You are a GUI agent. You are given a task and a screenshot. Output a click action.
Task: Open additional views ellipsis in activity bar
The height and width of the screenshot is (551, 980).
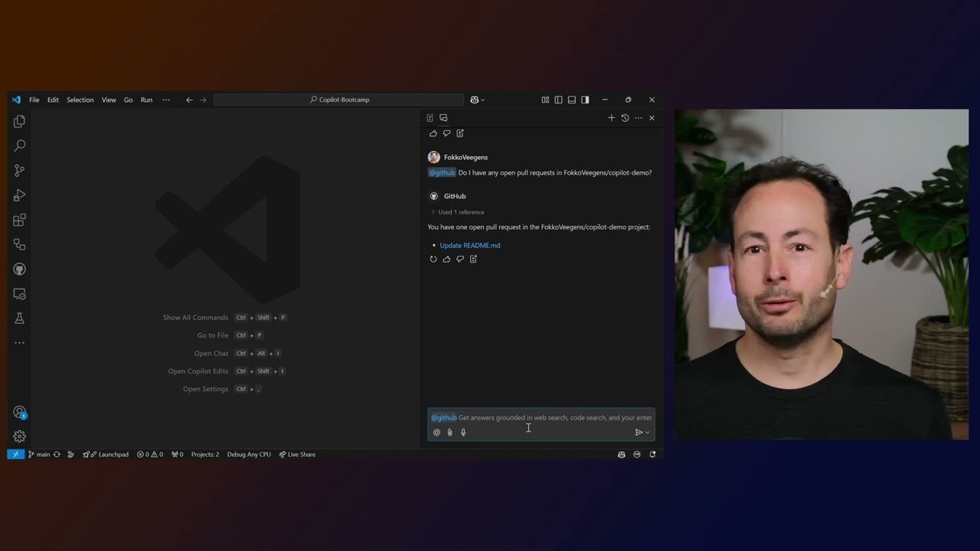point(19,343)
